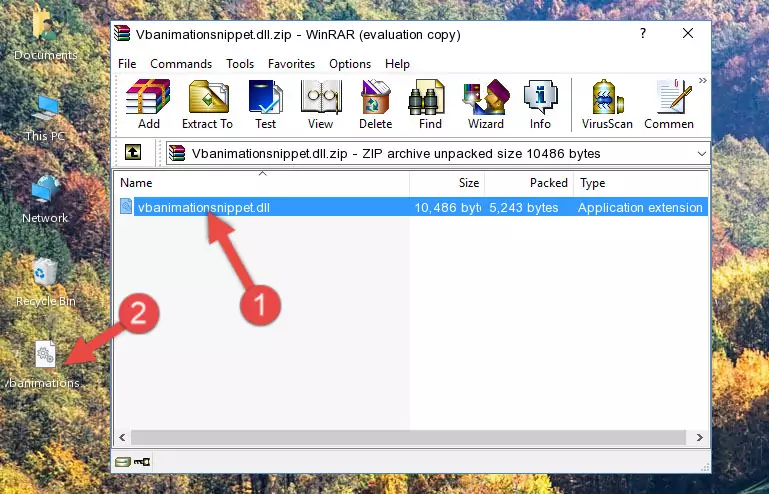Open the Help menu
Screen dimensions: 769x494
coord(397,64)
